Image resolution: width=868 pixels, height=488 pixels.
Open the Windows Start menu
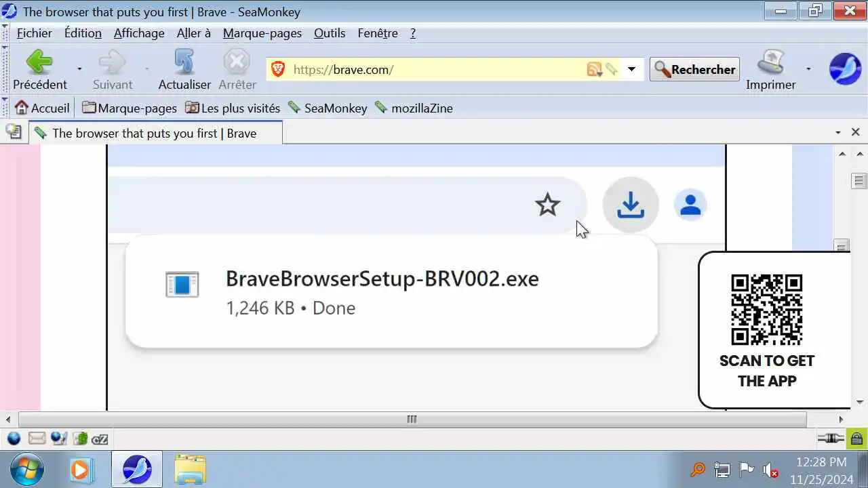[27, 470]
